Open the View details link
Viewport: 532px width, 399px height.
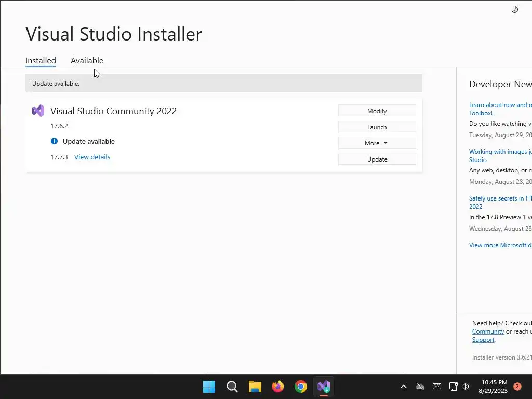92,157
